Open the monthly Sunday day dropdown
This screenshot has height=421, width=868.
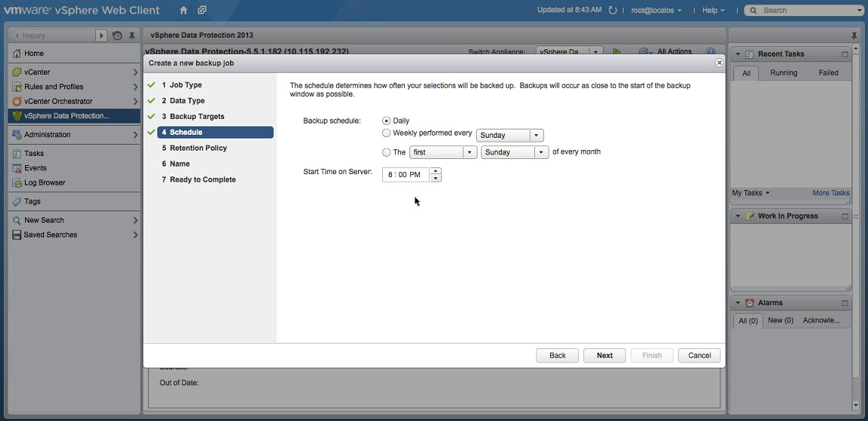click(x=515, y=151)
